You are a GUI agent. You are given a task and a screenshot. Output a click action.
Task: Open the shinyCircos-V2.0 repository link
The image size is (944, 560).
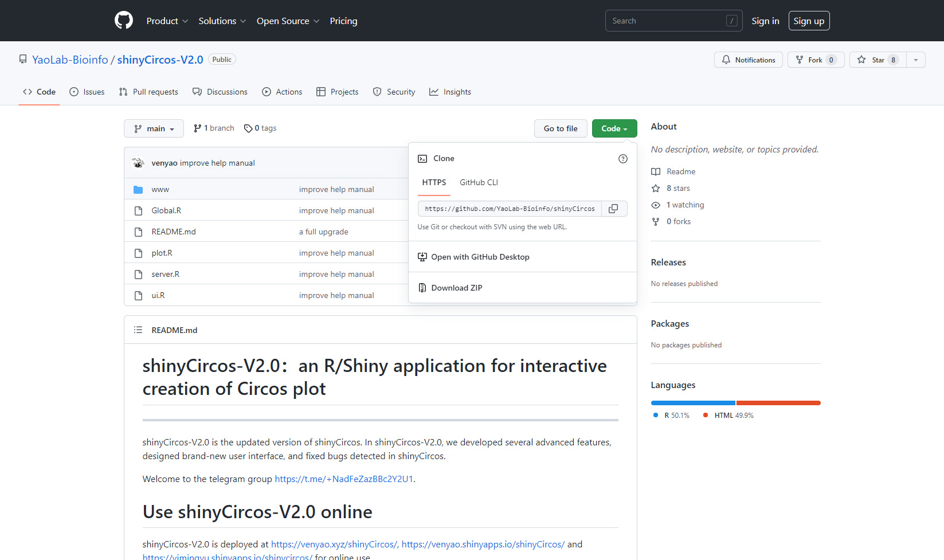(160, 60)
